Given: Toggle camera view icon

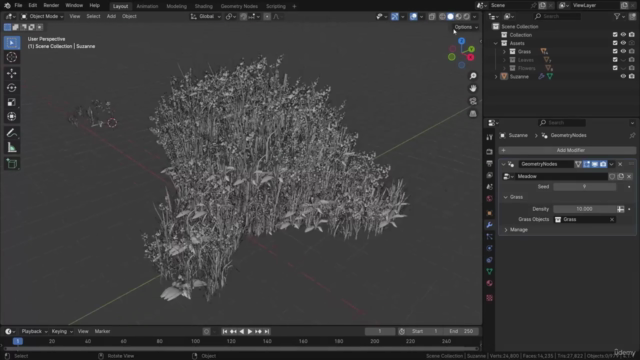Looking at the screenshot, I should click(x=473, y=101).
